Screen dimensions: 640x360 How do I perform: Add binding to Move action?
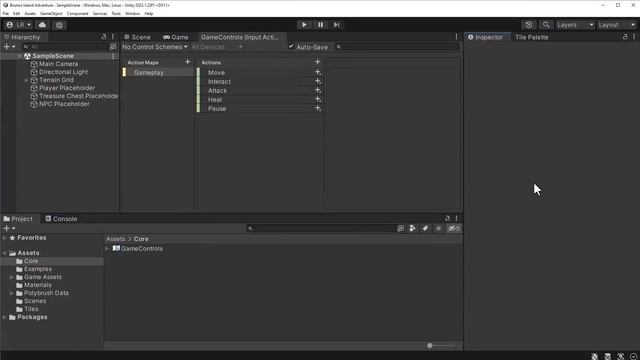(318, 72)
